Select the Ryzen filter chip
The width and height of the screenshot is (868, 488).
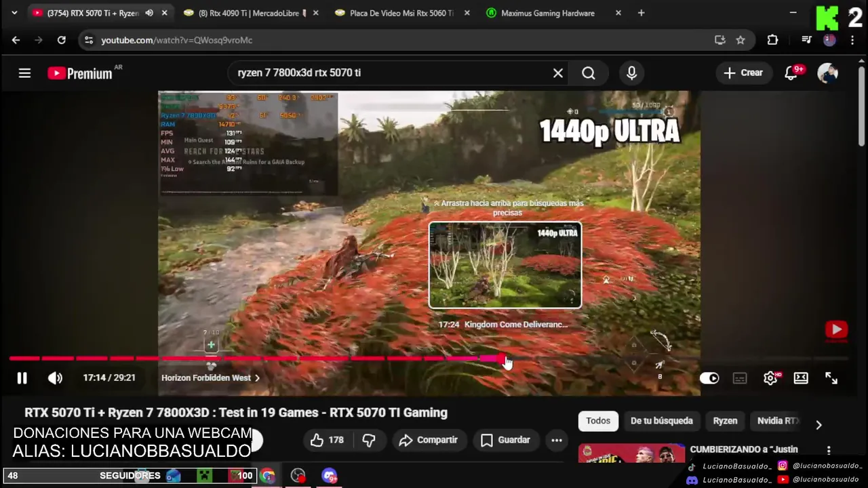click(x=725, y=421)
